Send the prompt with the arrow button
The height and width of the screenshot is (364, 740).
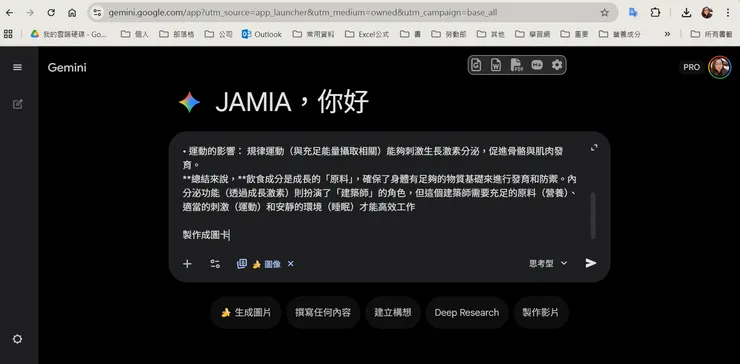tap(591, 263)
